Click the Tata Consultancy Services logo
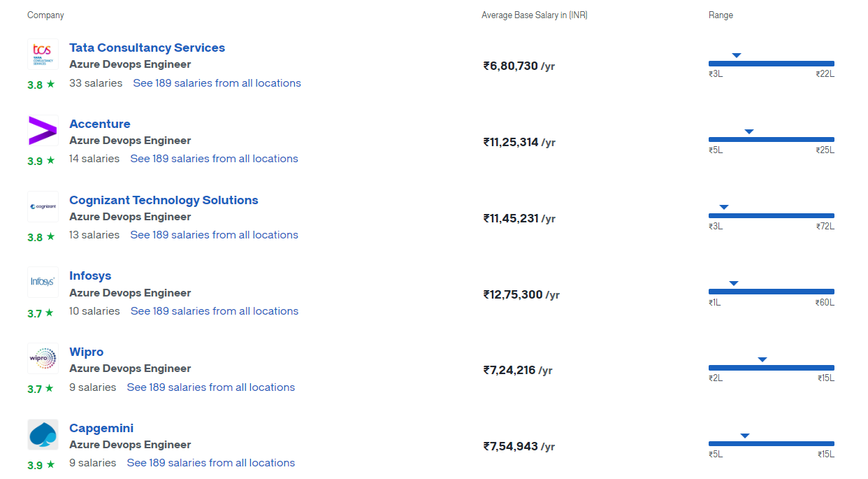Screen dimensions: 868x479 (43, 55)
